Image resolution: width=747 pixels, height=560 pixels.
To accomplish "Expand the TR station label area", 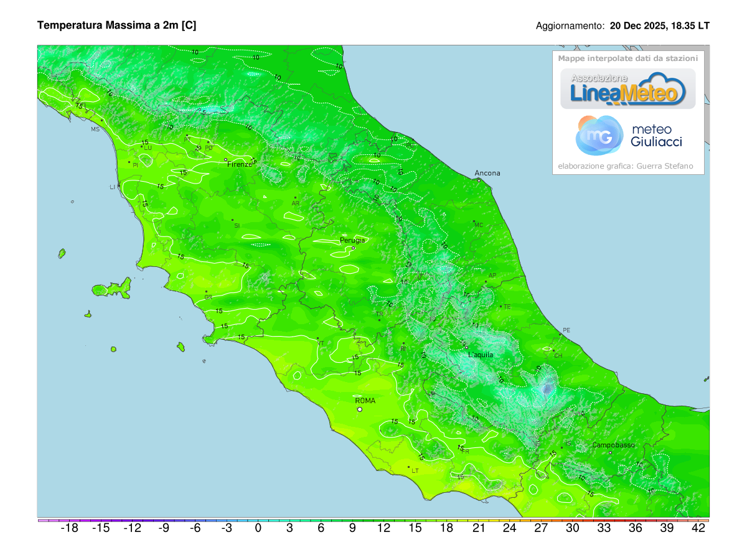I will (x=381, y=314).
